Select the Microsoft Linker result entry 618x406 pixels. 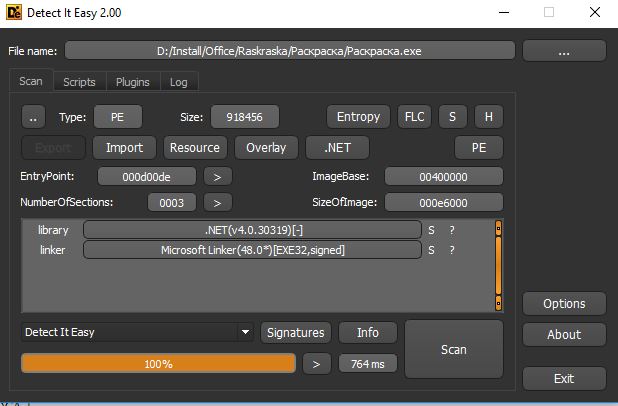point(252,250)
